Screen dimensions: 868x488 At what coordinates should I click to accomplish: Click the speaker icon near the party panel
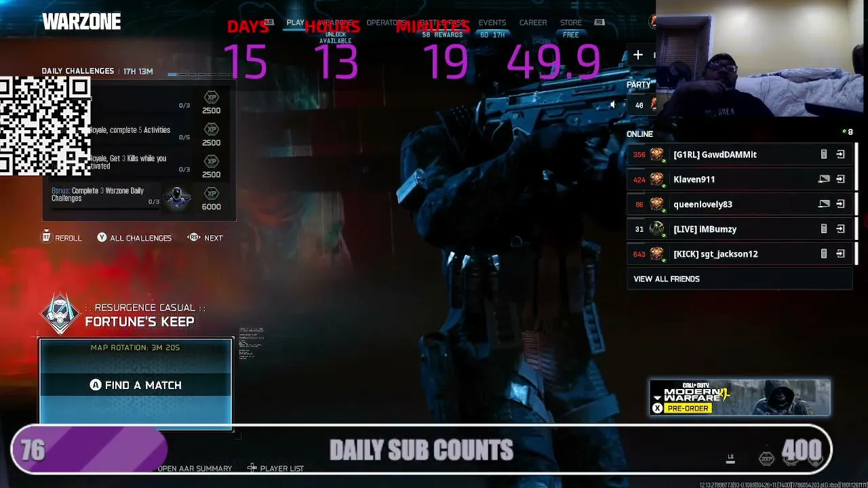(x=613, y=105)
